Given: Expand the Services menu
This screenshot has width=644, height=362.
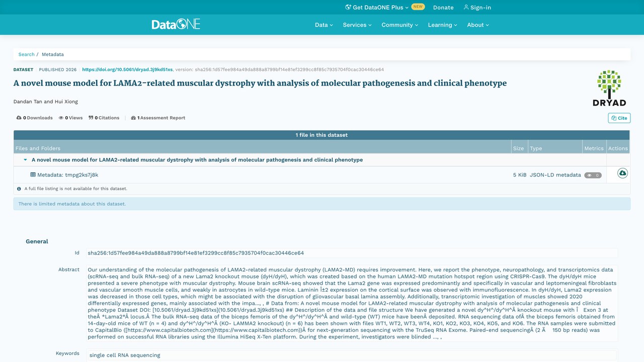Looking at the screenshot, I should (x=357, y=25).
